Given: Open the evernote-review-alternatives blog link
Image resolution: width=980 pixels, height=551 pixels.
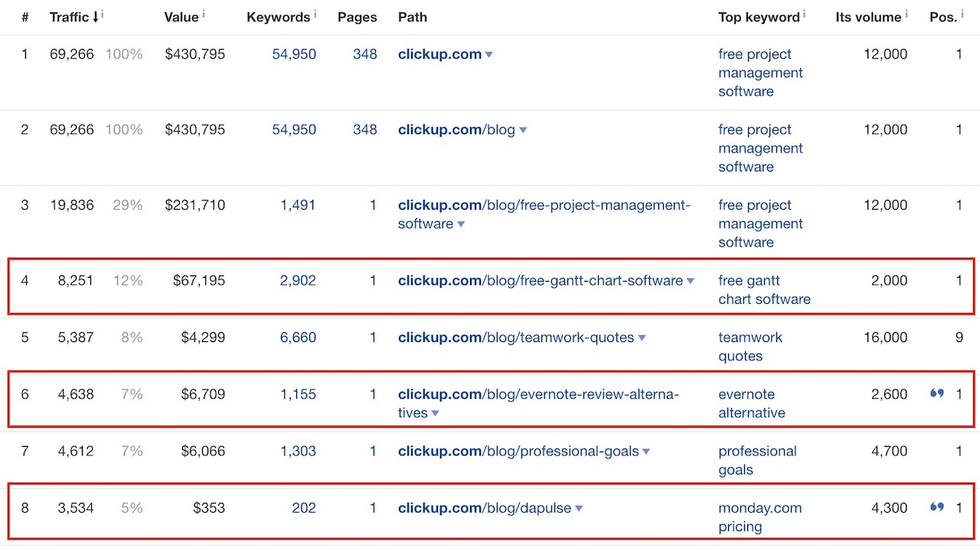Looking at the screenshot, I should coord(538,403).
